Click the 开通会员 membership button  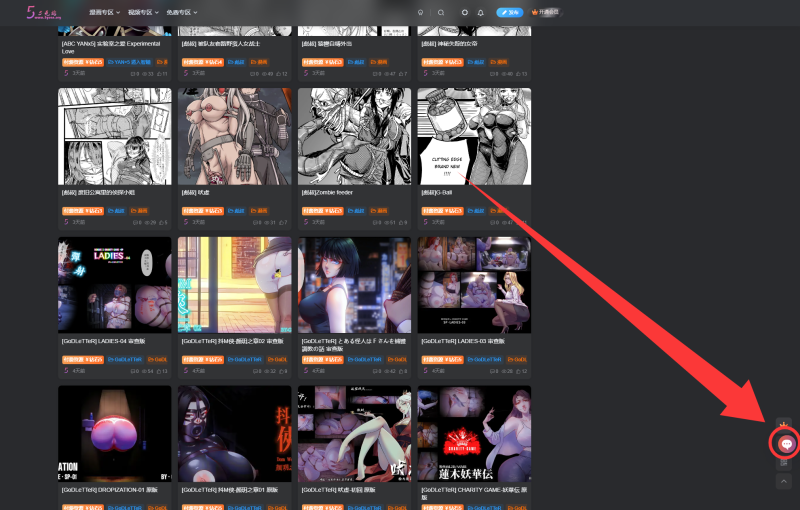(545, 13)
